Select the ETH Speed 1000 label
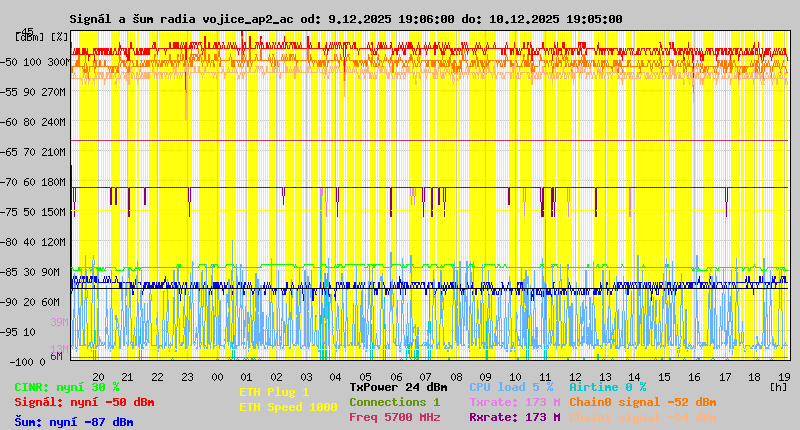 pyautogui.click(x=288, y=407)
